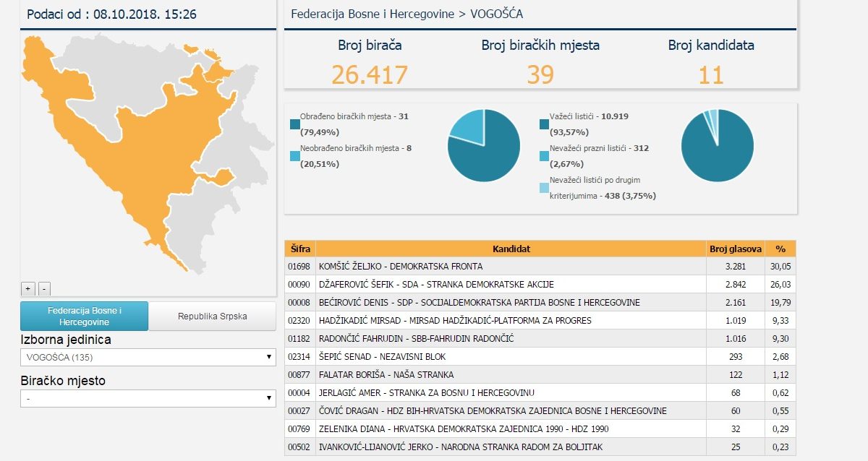Click the Nevažeći prazni listići legend swatch
The height and width of the screenshot is (461, 868).
coord(543,155)
